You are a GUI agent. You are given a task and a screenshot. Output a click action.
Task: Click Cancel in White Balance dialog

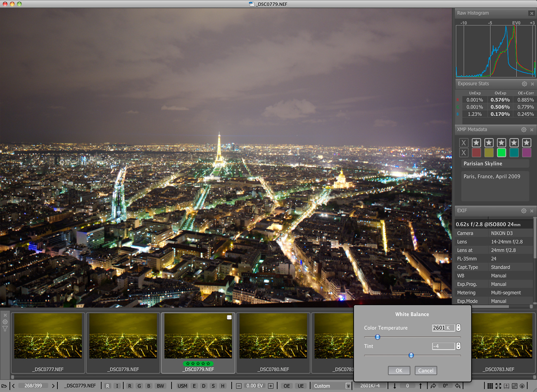tap(425, 371)
